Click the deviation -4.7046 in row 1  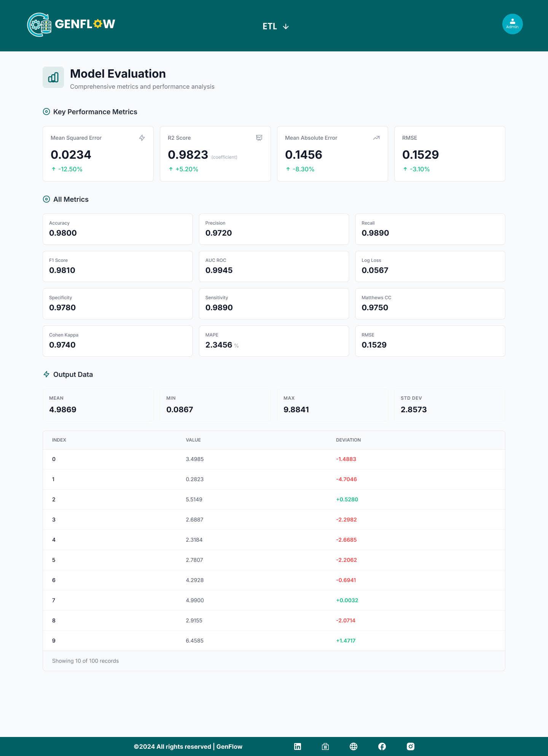click(x=346, y=479)
